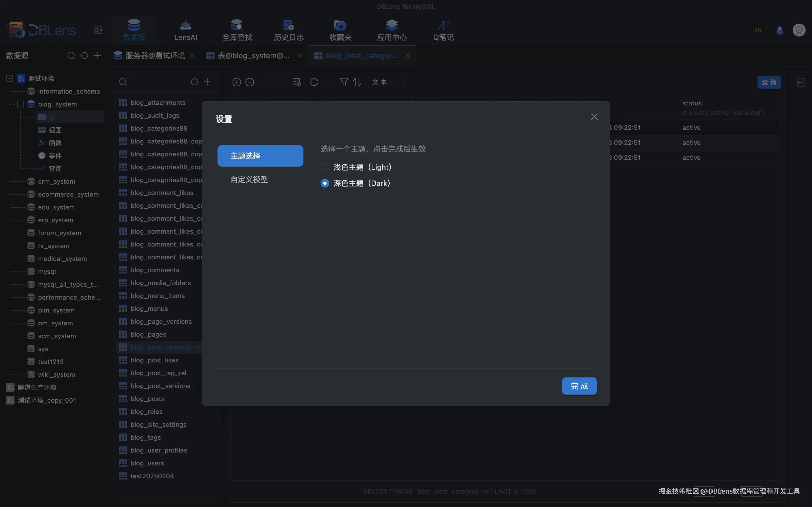Switch to the 自定义模型 settings tab

[x=249, y=179]
